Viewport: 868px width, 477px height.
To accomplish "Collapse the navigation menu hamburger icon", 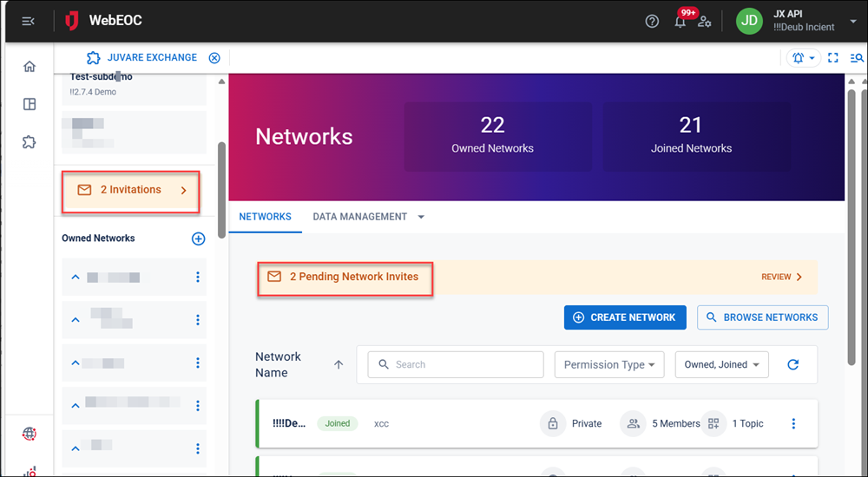I will 29,21.
